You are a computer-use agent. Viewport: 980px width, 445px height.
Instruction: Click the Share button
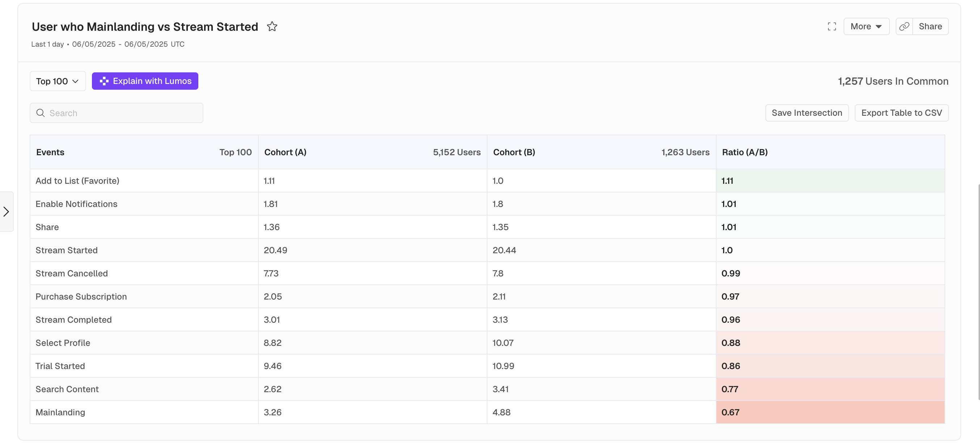pyautogui.click(x=930, y=27)
